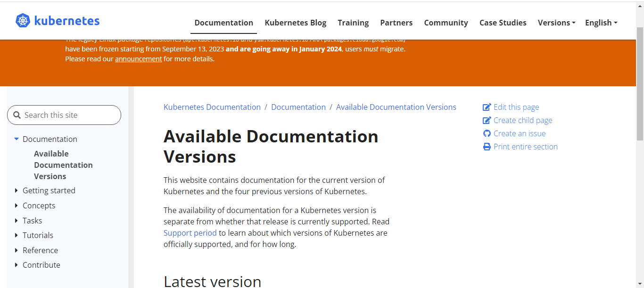This screenshot has height=288, width=644.
Task: Select Contribute in sidebar
Action: 41,265
